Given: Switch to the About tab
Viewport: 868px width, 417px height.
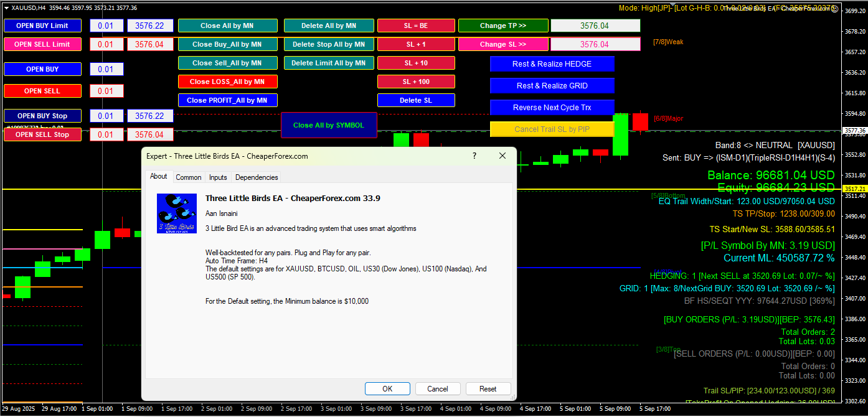Looking at the screenshot, I should pos(159,177).
